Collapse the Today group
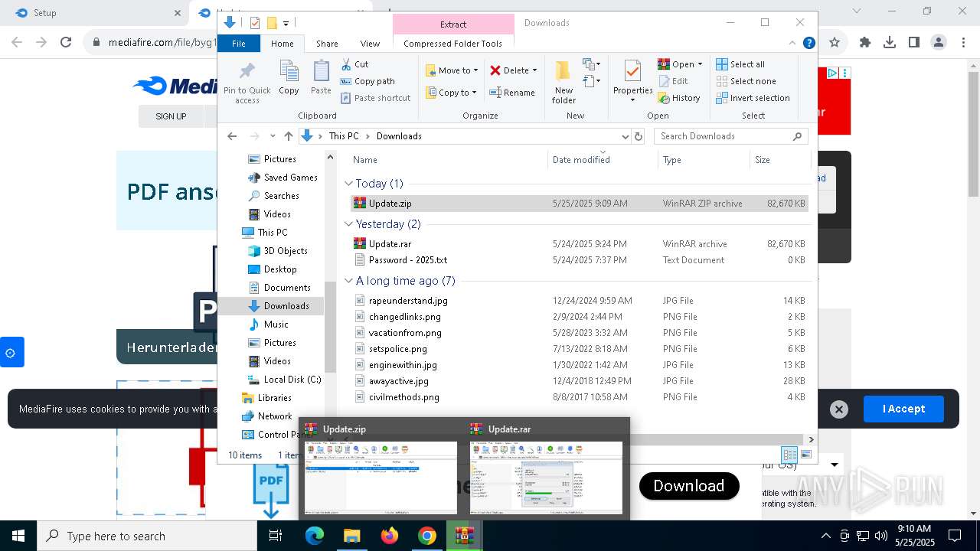This screenshot has width=980, height=551. click(349, 184)
